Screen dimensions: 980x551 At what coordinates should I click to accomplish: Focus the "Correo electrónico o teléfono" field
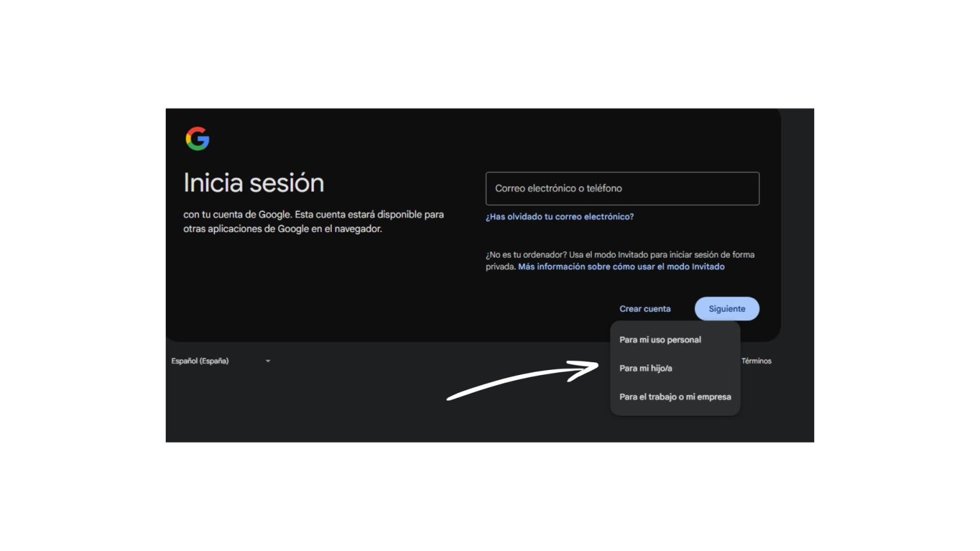click(x=622, y=189)
